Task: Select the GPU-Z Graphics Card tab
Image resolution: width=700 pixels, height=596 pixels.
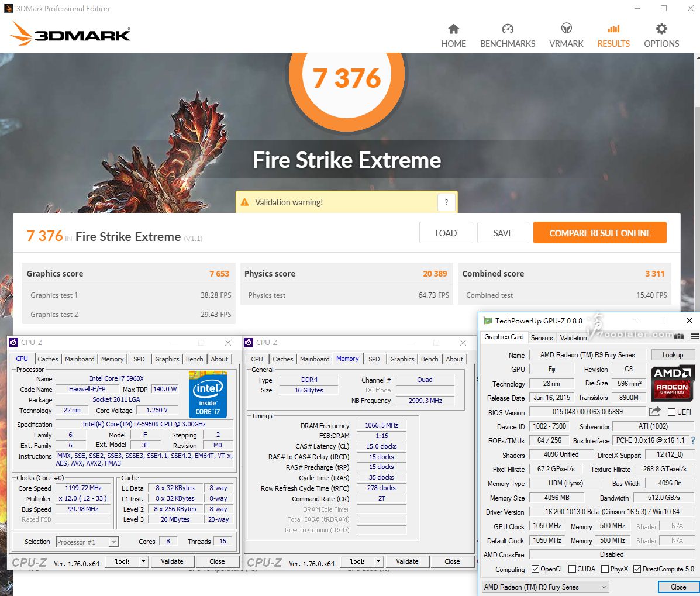Action: pos(504,337)
